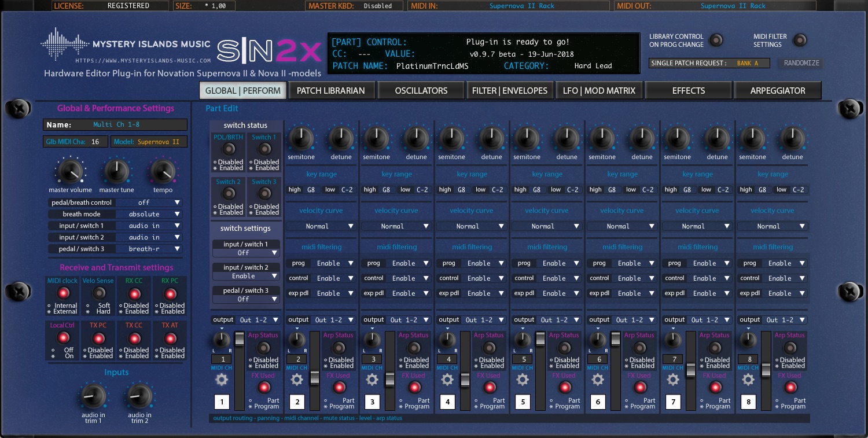Click the MIDI Filter Settings knob
The height and width of the screenshot is (438, 868).
pyautogui.click(x=800, y=41)
